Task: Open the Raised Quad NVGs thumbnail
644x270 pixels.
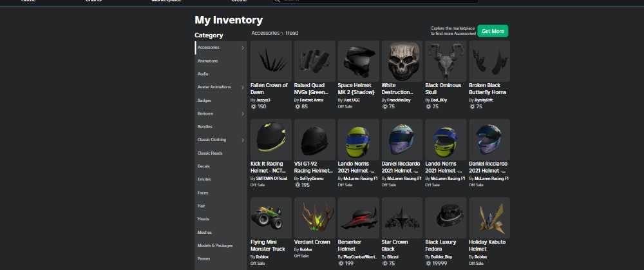Action: tap(315, 61)
